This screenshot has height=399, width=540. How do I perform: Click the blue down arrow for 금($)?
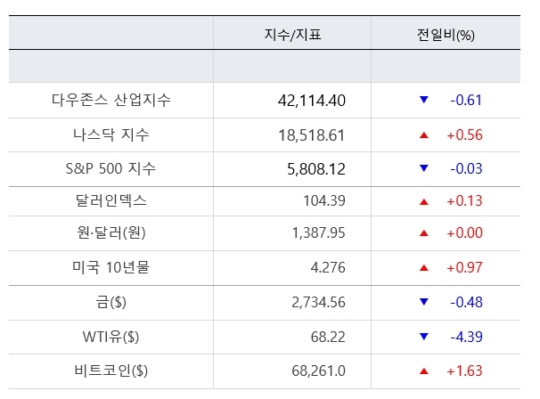pos(424,302)
